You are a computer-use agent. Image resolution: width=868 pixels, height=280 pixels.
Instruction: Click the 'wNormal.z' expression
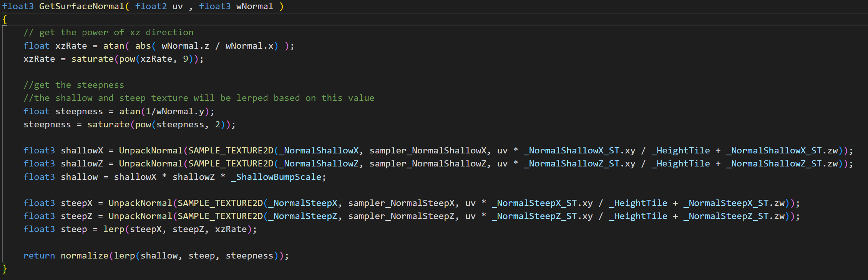point(185,46)
